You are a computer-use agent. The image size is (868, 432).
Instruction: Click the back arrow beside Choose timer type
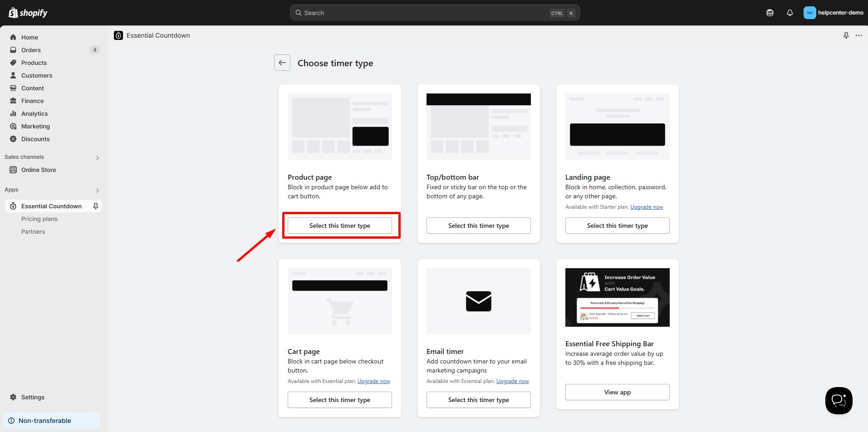point(282,63)
